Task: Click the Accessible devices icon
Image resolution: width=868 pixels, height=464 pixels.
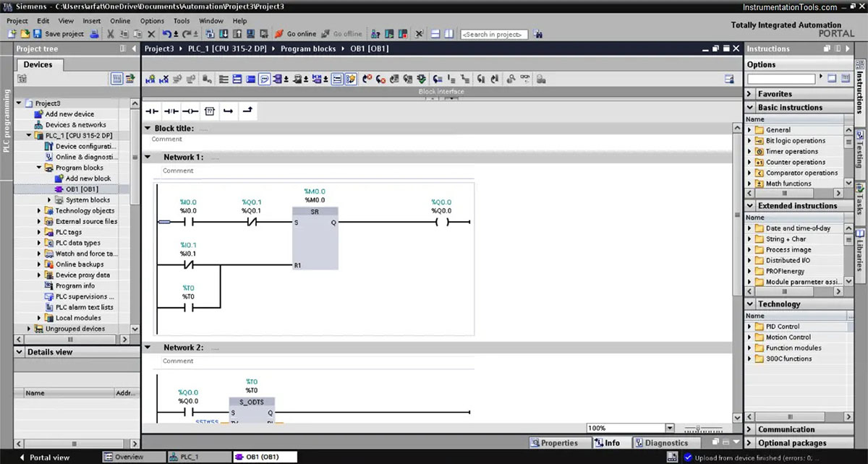Action: click(x=375, y=34)
